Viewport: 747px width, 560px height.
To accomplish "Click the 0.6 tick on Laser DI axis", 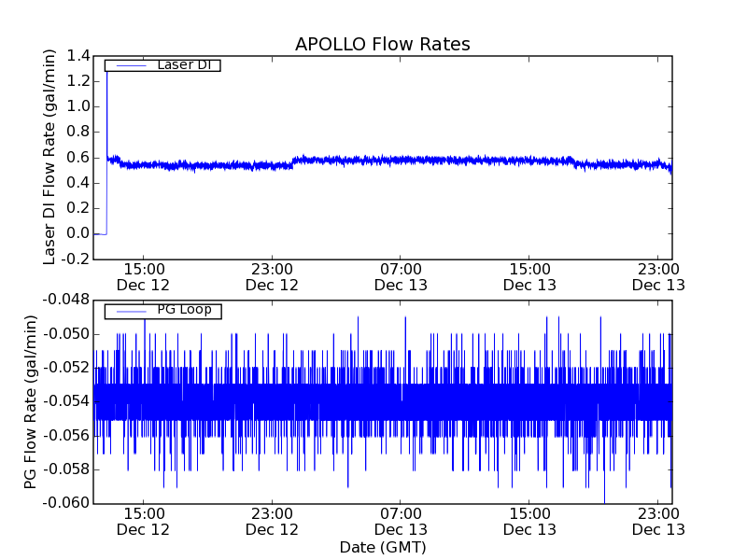I will click(x=78, y=158).
